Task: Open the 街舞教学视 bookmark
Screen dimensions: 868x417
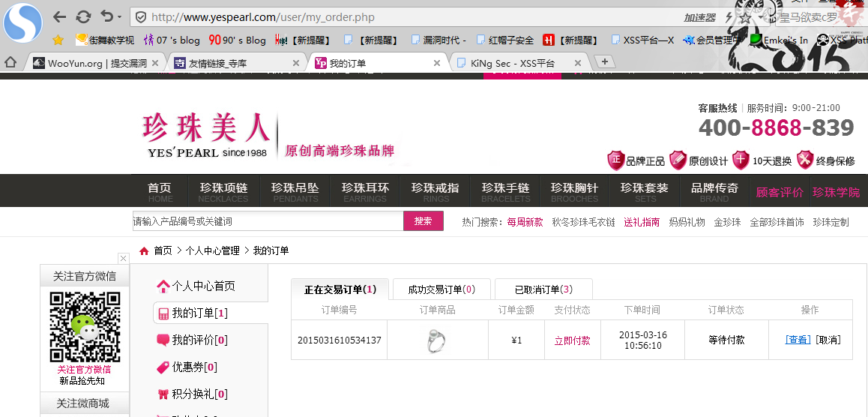Action: pos(105,40)
